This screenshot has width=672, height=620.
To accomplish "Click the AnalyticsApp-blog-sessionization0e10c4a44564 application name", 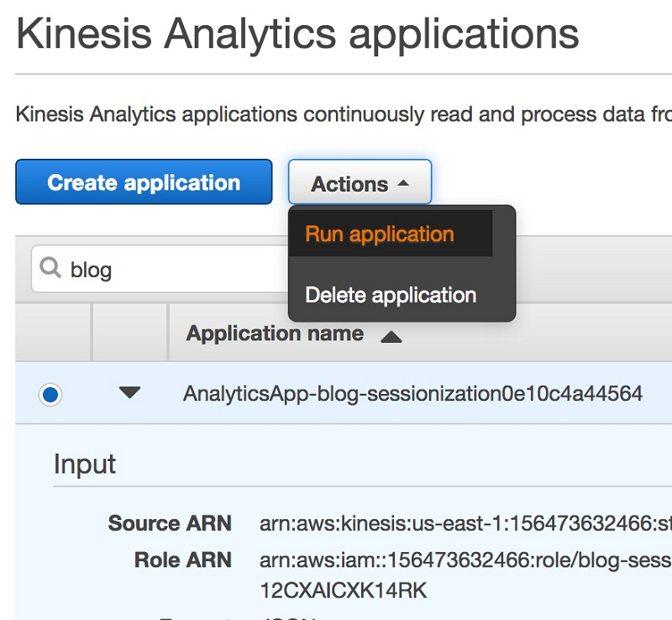I will (x=412, y=394).
